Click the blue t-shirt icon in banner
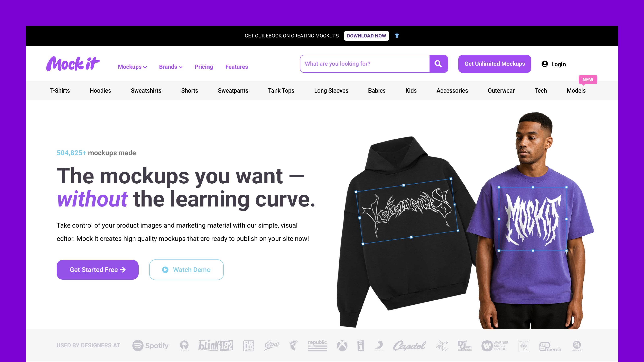The width and height of the screenshot is (644, 362). [x=397, y=36]
